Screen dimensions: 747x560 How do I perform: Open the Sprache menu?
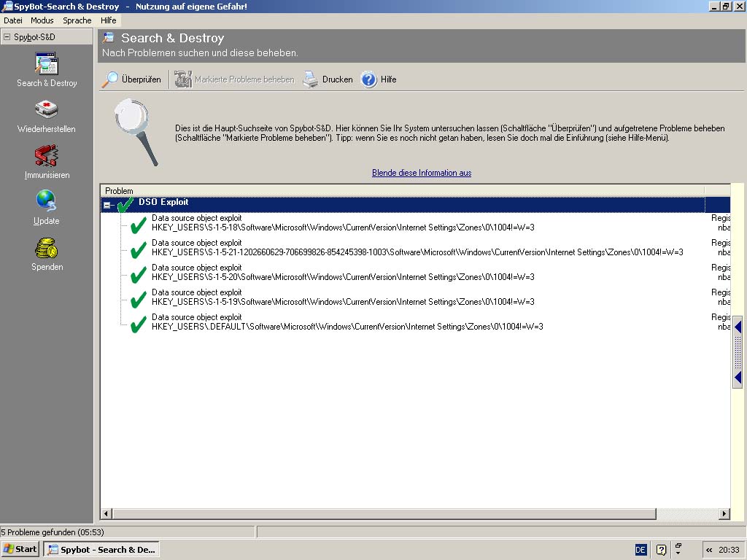click(x=77, y=20)
